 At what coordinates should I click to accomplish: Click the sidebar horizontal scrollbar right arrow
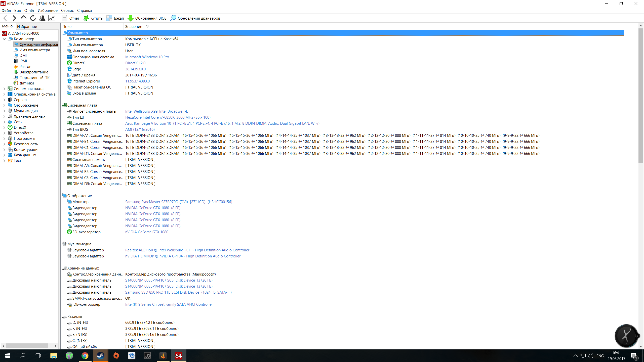[x=55, y=346]
